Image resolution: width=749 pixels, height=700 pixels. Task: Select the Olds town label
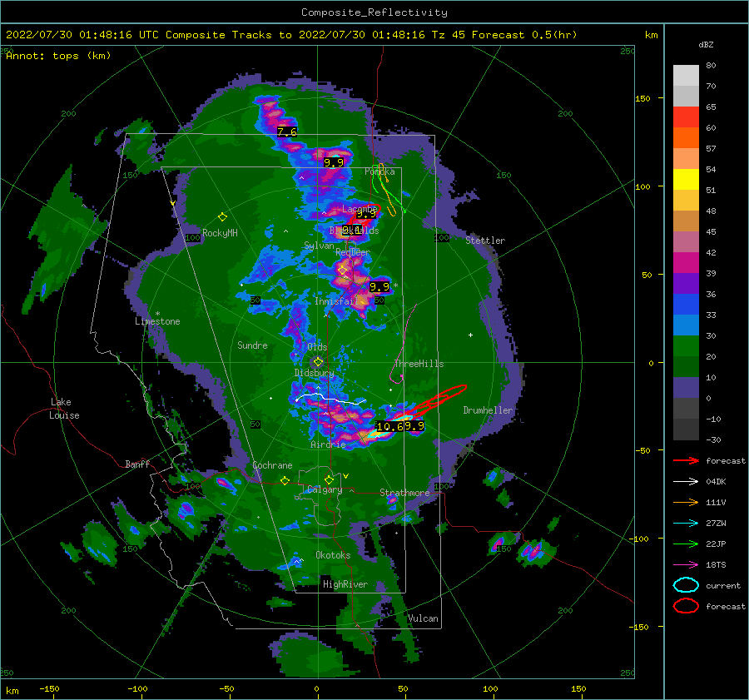[x=317, y=347]
